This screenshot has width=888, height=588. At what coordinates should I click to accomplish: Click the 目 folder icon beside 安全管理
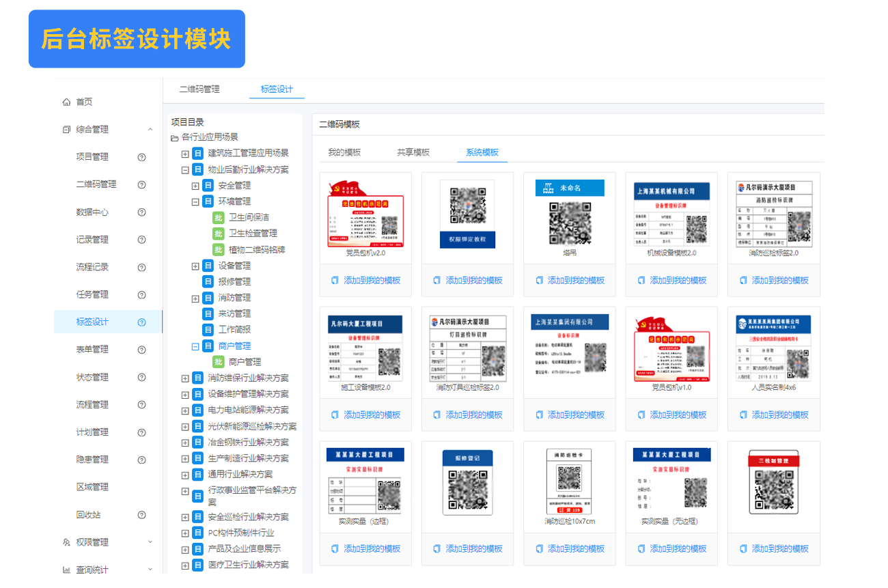point(208,184)
